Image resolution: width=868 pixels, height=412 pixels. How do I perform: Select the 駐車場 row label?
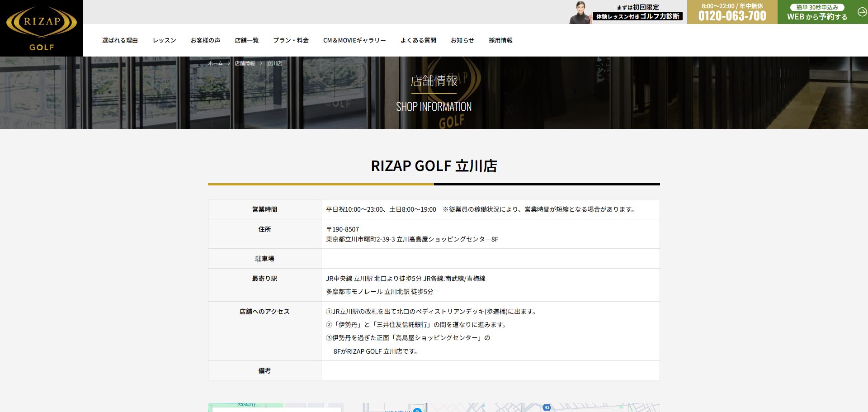264,259
